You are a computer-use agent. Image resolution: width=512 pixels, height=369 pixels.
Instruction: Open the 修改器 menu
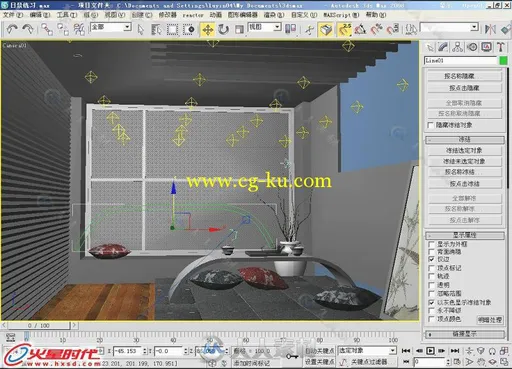click(x=167, y=15)
